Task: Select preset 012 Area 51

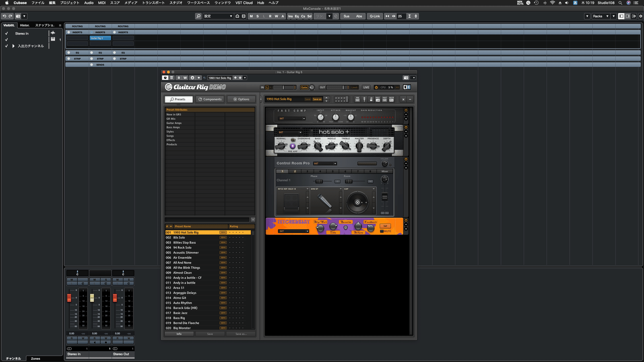Action: pyautogui.click(x=208, y=288)
